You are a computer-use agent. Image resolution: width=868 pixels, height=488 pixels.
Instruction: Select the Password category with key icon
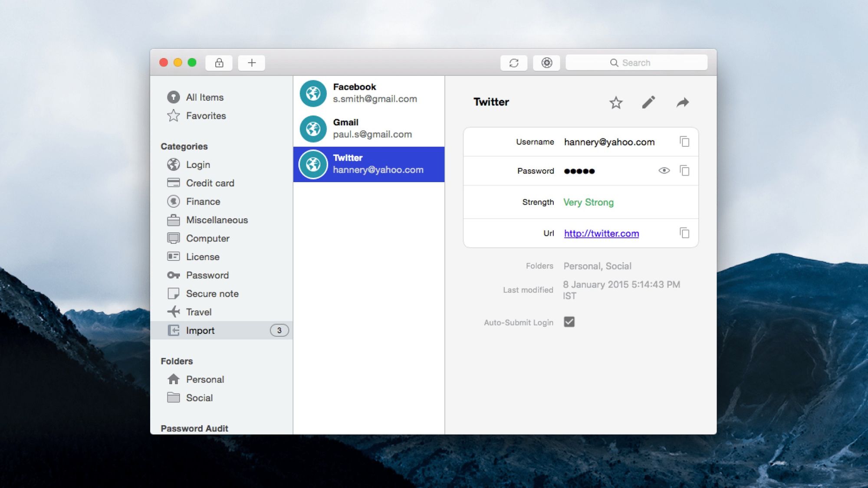pyautogui.click(x=207, y=275)
